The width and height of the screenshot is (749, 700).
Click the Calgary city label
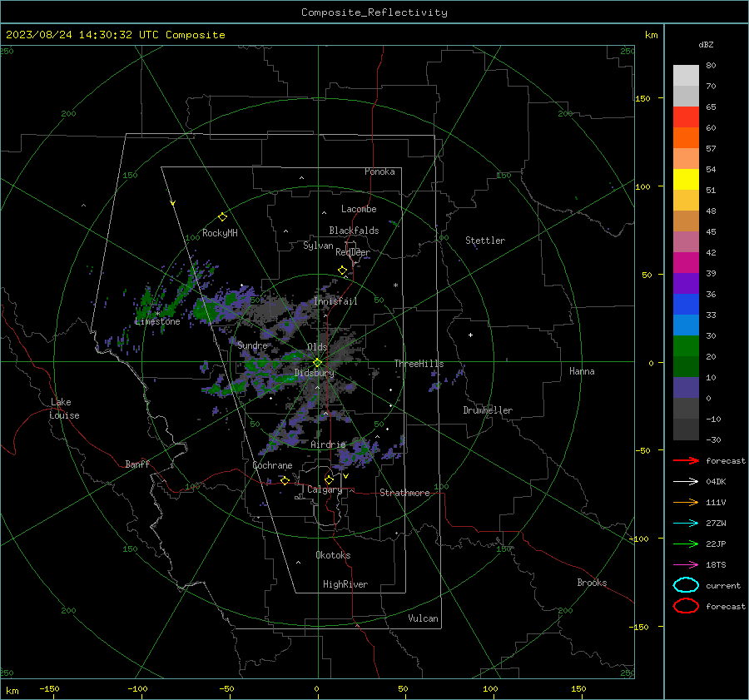[x=325, y=489]
